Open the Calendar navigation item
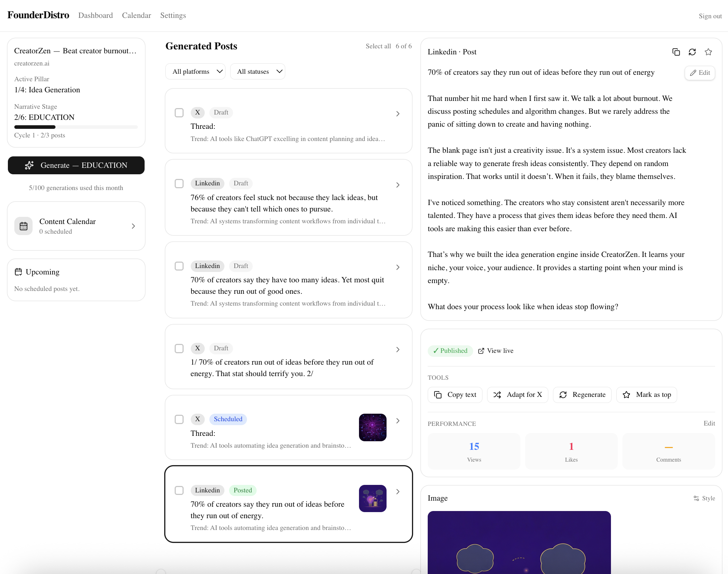728x574 pixels. 136,15
